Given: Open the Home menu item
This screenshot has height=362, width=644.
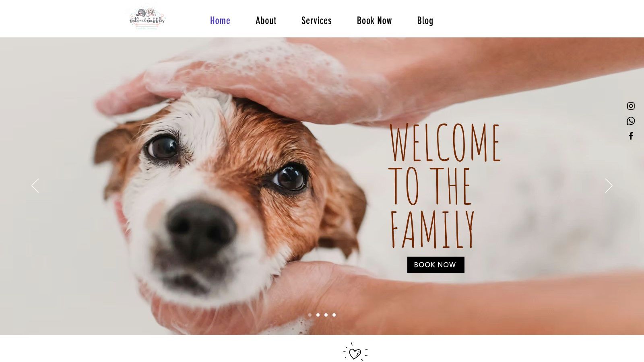Looking at the screenshot, I should [x=220, y=21].
